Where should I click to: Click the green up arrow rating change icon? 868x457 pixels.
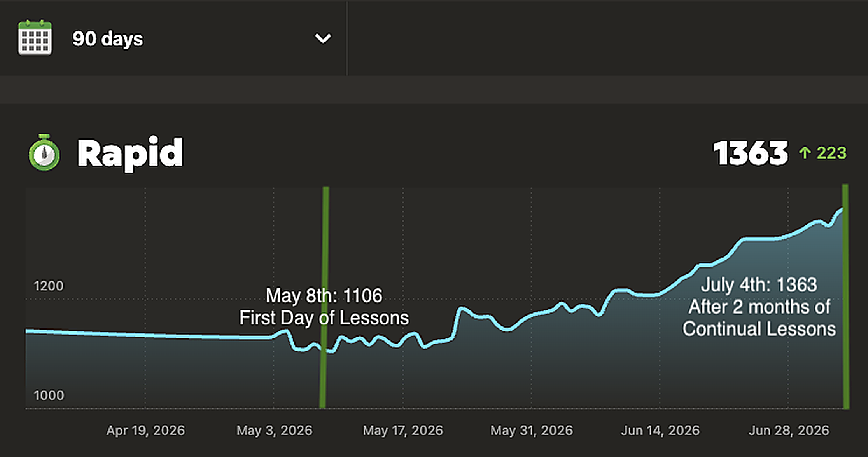[x=805, y=153]
